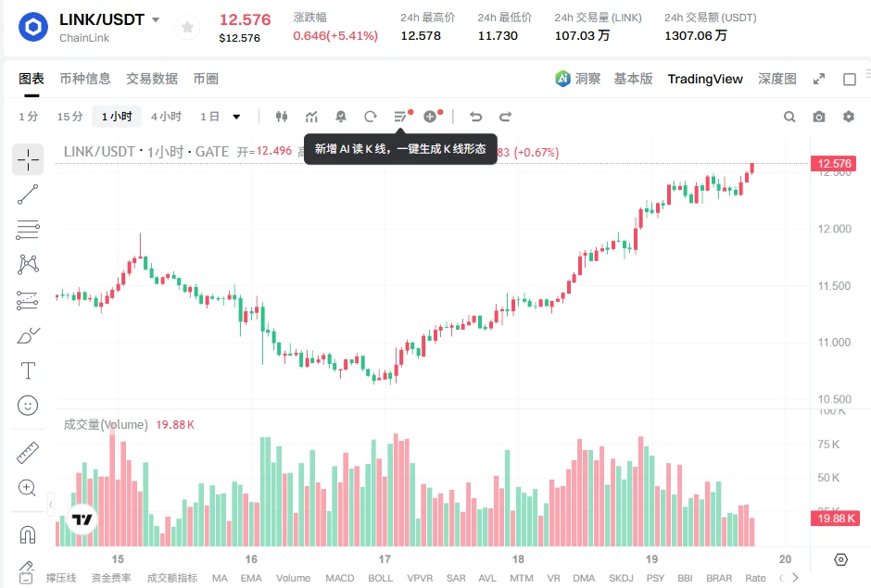Viewport: 871px width, 588px height.
Task: Select the ruler measure tool
Action: [28, 453]
